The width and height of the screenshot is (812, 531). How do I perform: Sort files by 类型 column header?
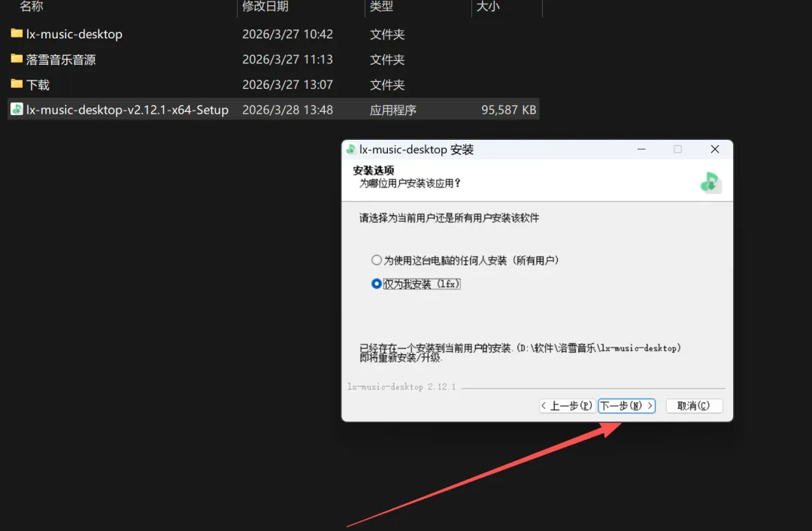pos(382,7)
